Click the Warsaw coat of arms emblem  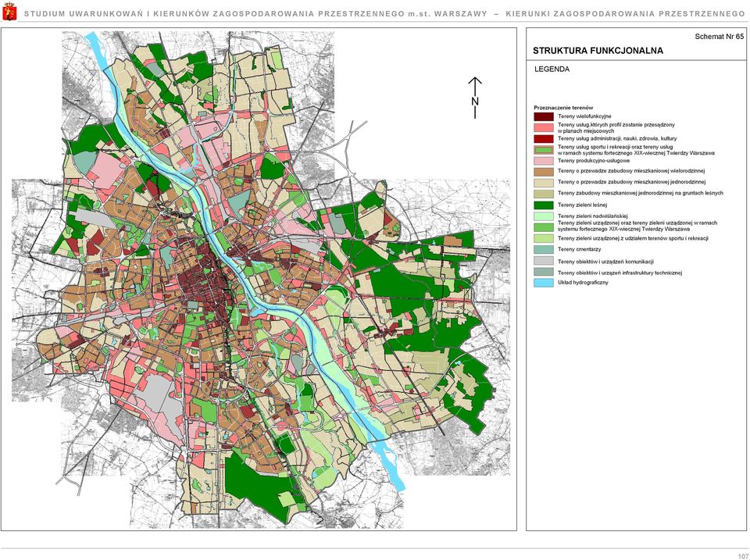pyautogui.click(x=9, y=12)
